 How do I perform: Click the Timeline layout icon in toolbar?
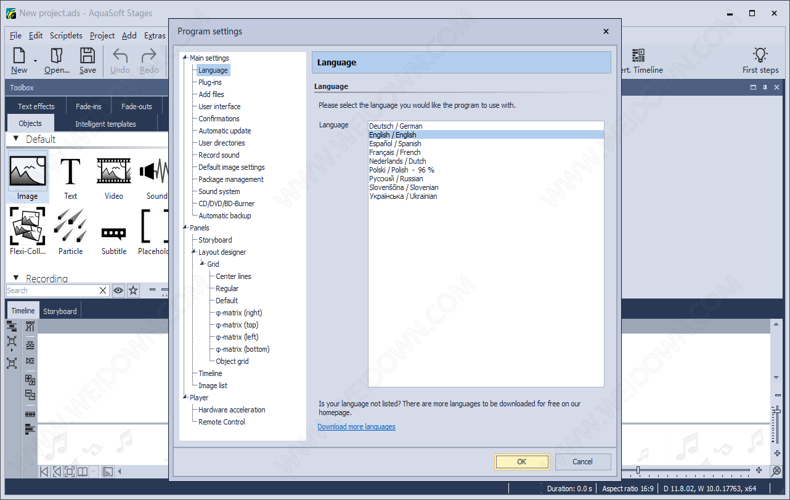pyautogui.click(x=638, y=55)
